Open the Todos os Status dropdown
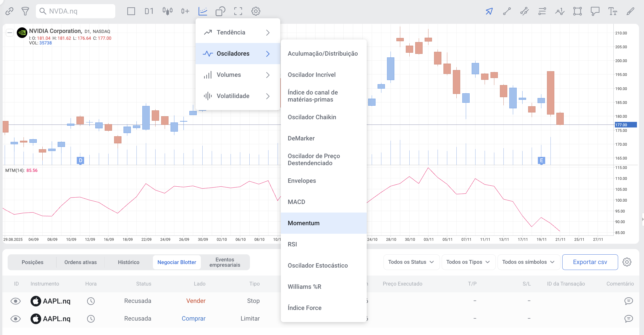This screenshot has height=335, width=644. (411, 262)
